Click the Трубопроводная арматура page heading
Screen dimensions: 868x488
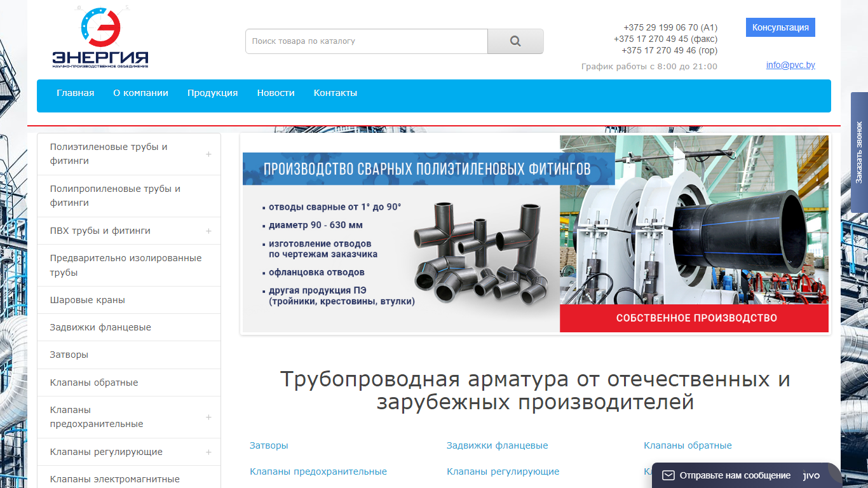(x=535, y=390)
